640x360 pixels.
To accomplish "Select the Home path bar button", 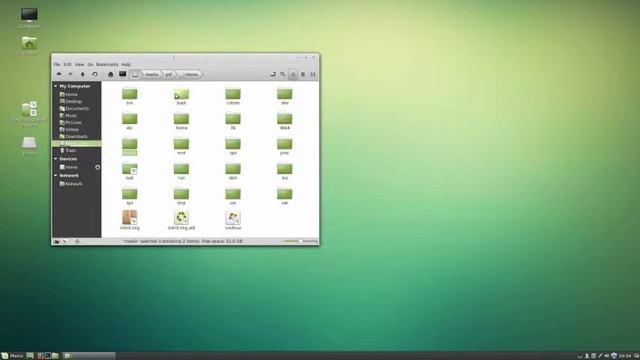I will coord(189,75).
